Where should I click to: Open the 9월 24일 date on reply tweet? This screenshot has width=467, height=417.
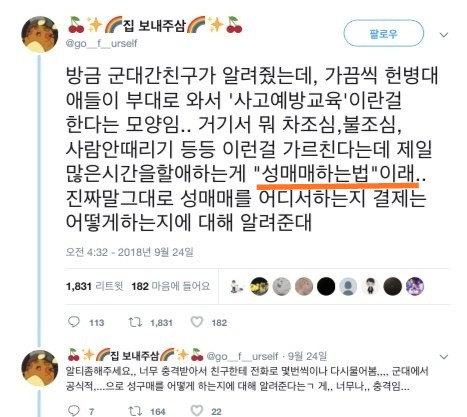(307, 356)
